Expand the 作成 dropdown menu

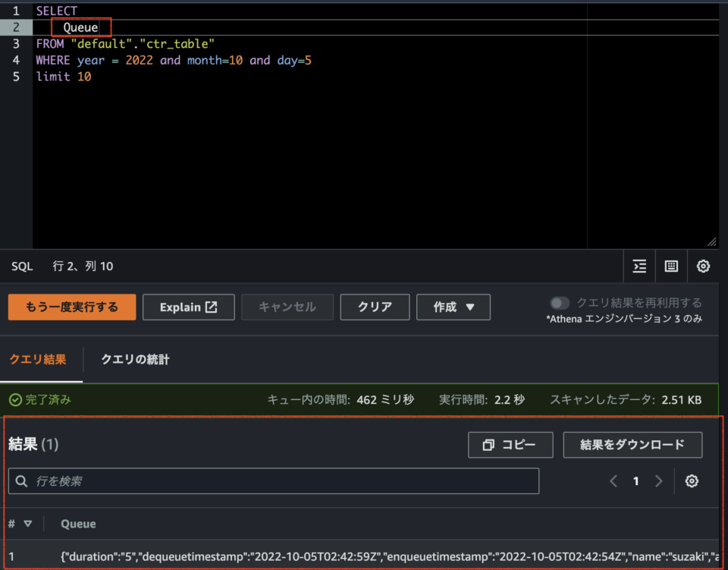point(453,307)
